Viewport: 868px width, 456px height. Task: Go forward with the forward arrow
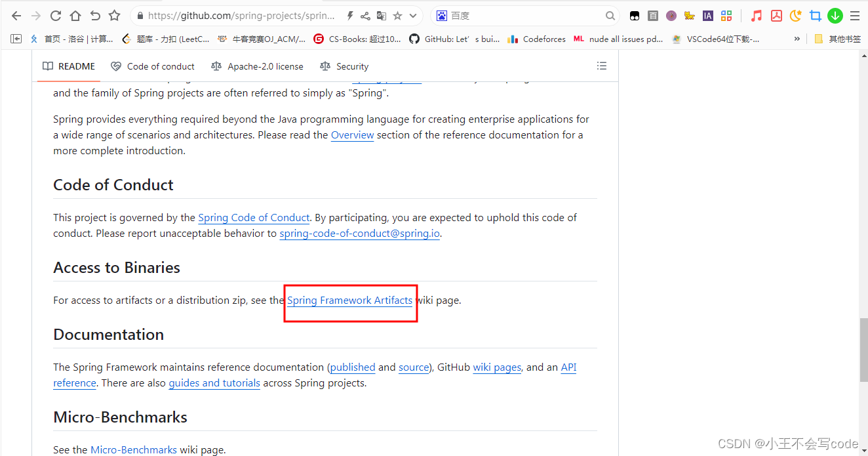35,16
